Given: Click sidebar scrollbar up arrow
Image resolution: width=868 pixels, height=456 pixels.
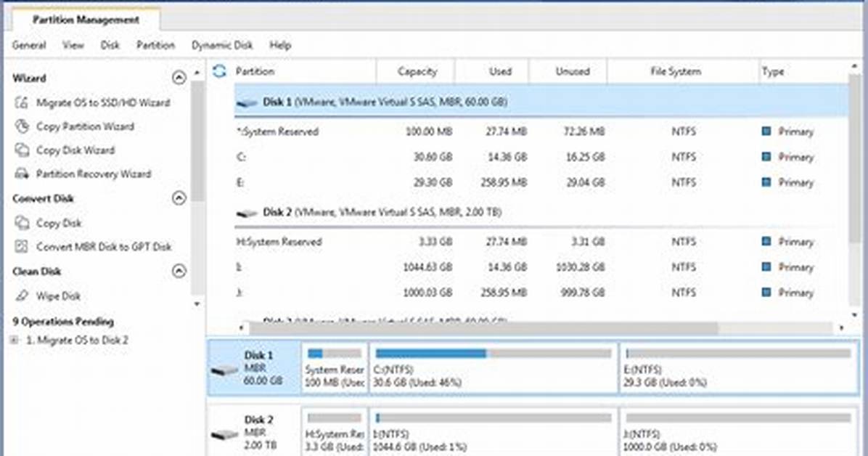Looking at the screenshot, I should tap(197, 73).
